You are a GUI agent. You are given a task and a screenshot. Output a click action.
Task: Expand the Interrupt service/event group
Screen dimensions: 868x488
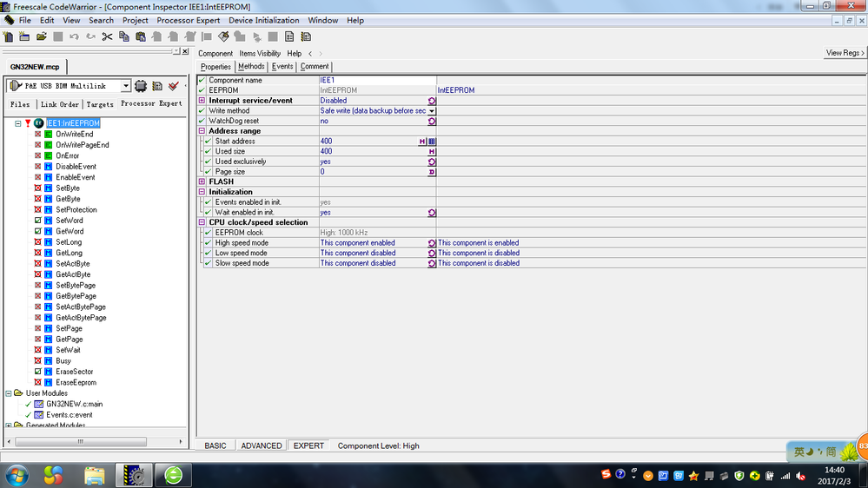pyautogui.click(x=202, y=101)
